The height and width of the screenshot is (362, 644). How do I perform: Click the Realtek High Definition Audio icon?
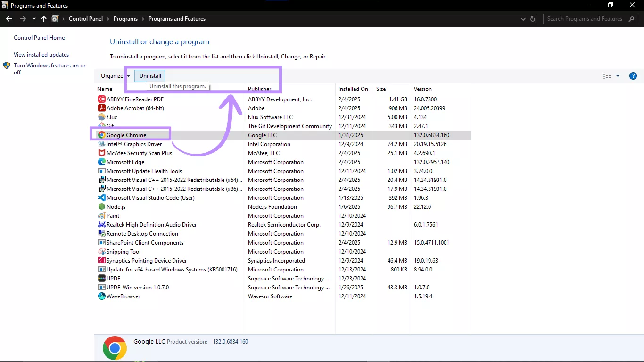(101, 225)
